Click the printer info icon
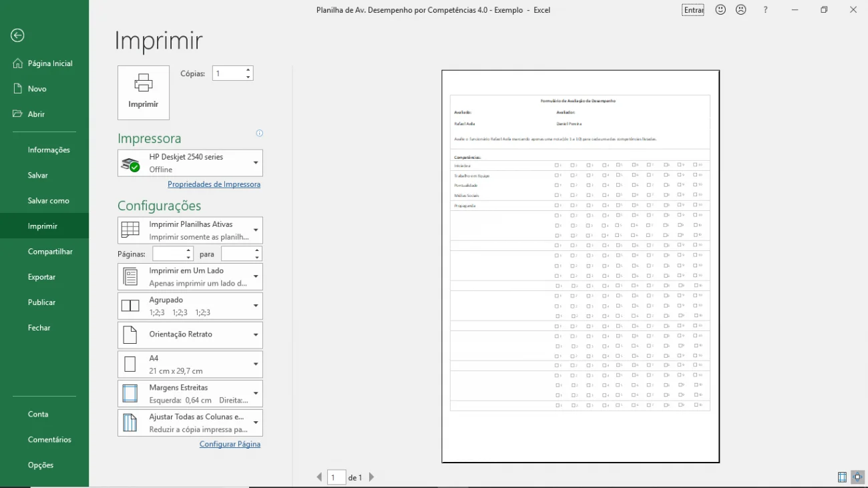Image resolution: width=868 pixels, height=488 pixels. tap(260, 134)
